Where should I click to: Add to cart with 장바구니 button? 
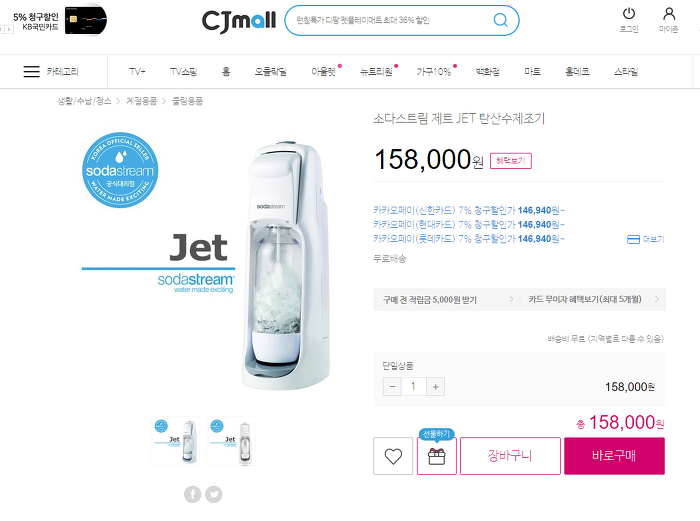click(510, 456)
